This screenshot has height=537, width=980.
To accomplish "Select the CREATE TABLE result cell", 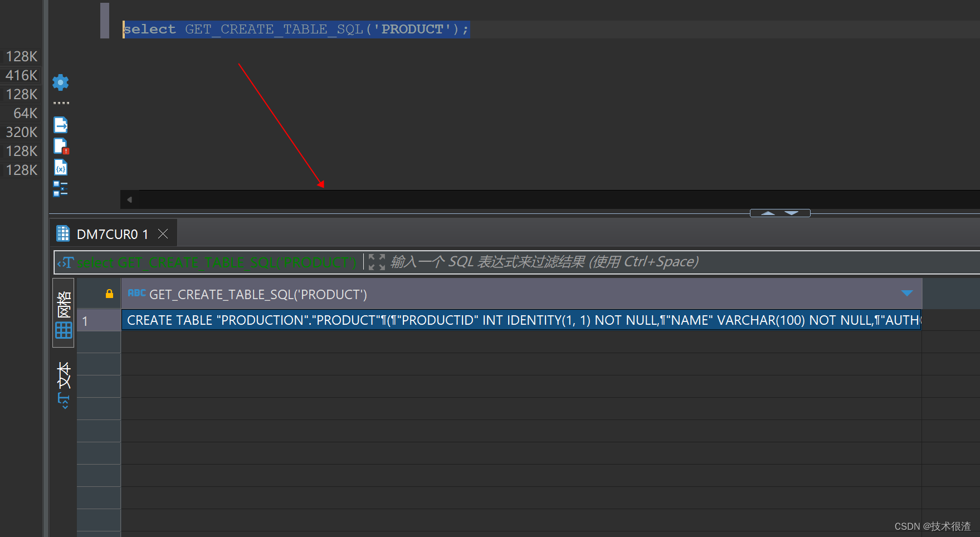I will [521, 320].
